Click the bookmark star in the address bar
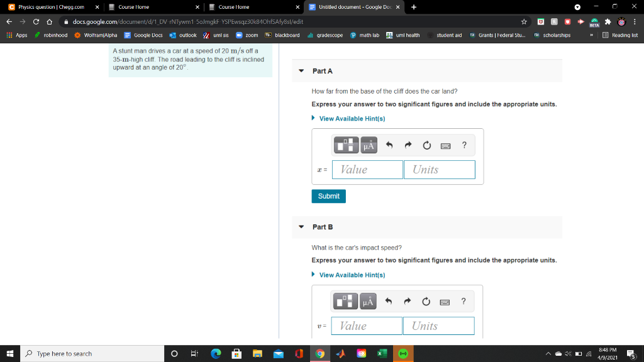 click(523, 21)
